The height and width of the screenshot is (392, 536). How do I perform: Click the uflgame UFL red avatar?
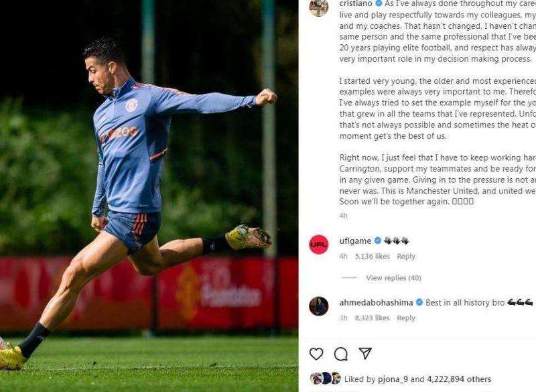[x=319, y=245]
